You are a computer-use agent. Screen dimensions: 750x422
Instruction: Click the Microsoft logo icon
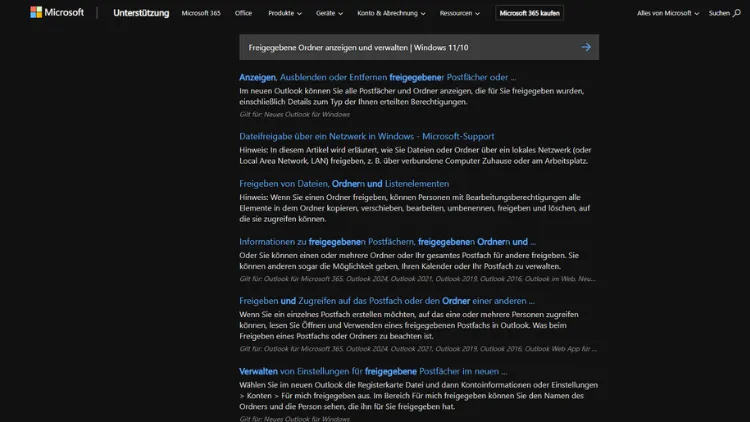pyautogui.click(x=36, y=12)
